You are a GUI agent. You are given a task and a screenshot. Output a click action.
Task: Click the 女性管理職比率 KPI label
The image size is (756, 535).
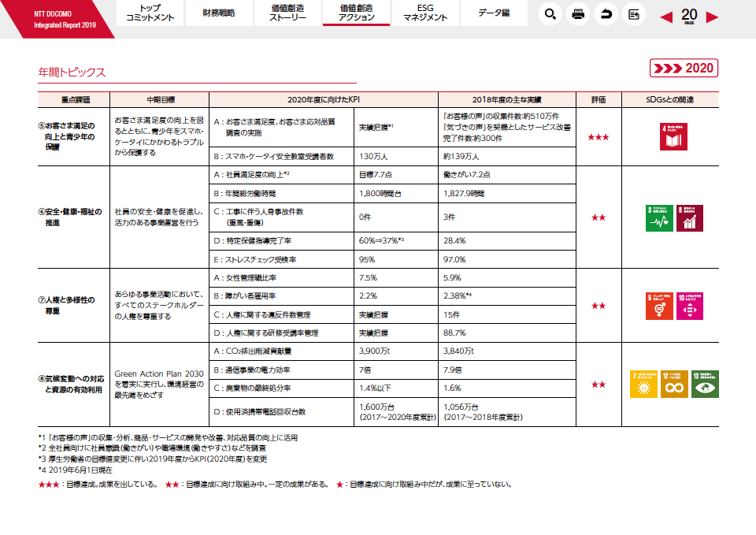pos(245,278)
